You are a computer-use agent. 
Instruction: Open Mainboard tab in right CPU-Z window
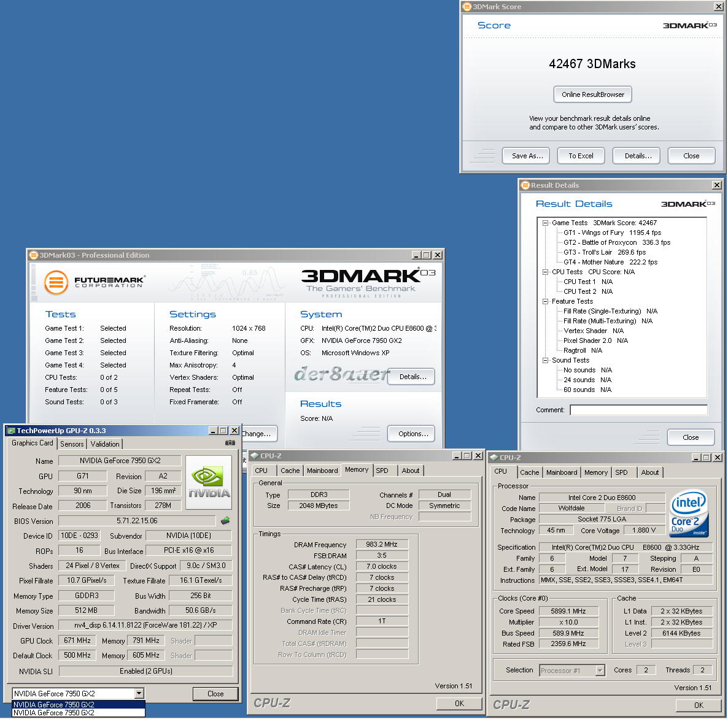(x=561, y=472)
